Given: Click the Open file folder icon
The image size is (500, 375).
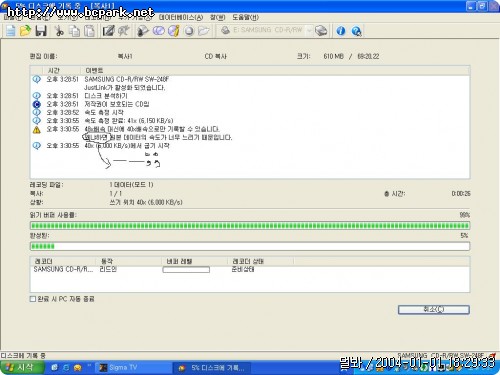Looking at the screenshot, I should click(25, 31).
